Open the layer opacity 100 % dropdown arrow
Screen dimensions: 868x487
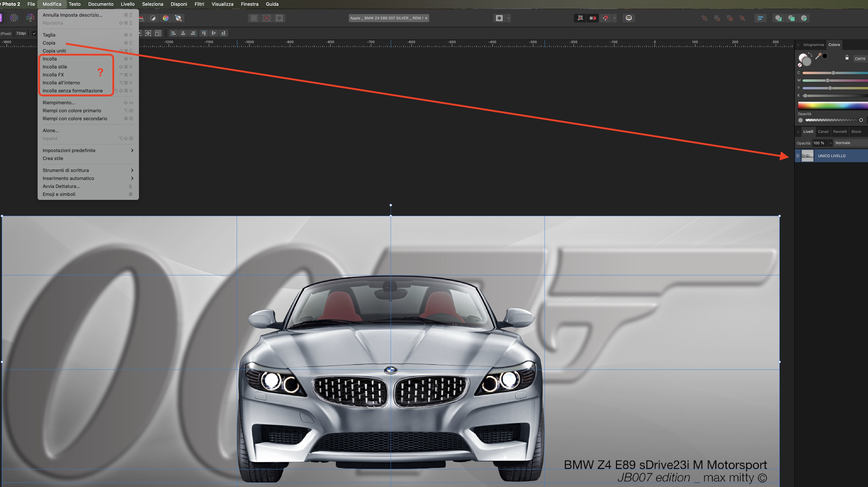tap(830, 143)
